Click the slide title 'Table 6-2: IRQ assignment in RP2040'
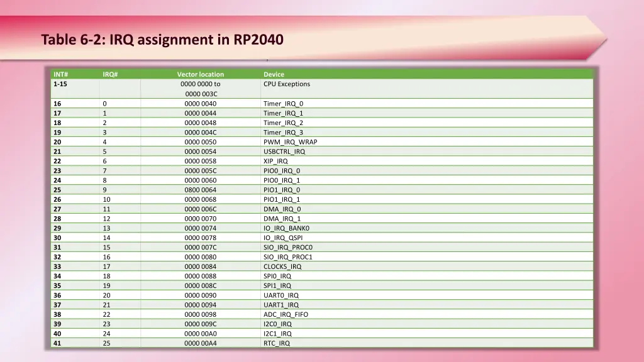Screen dimensions: 644x362 pos(162,40)
